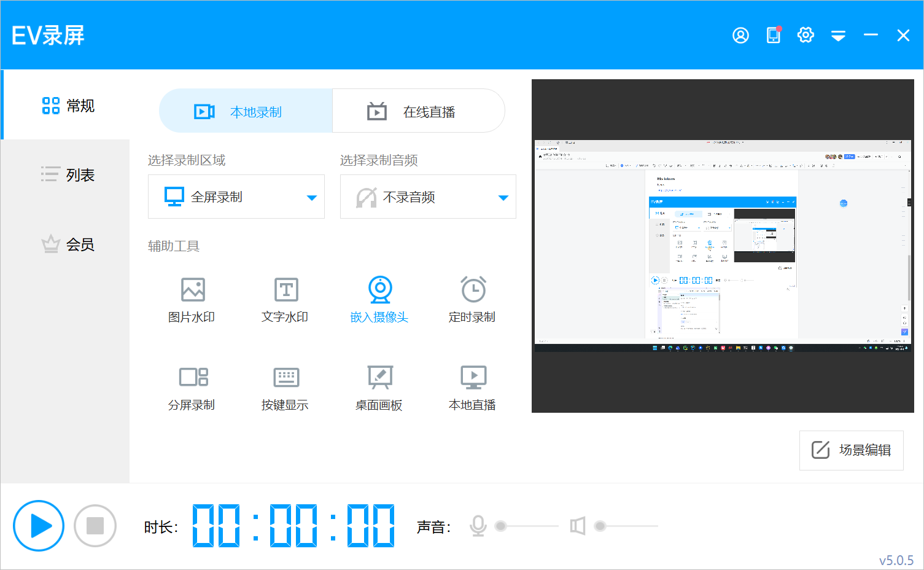The height and width of the screenshot is (570, 924).
Task: Start recording with the play button
Action: 39,526
